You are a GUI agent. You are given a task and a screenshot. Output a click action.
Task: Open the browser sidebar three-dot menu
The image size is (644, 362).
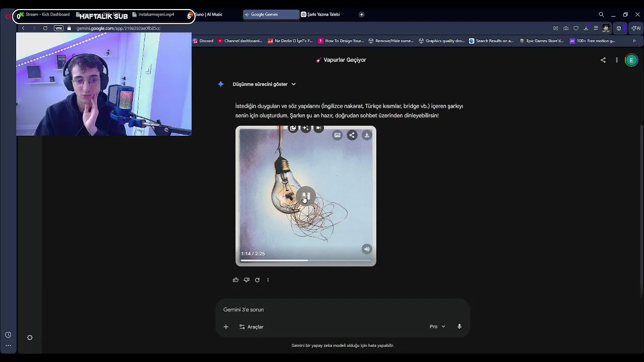tap(8, 345)
